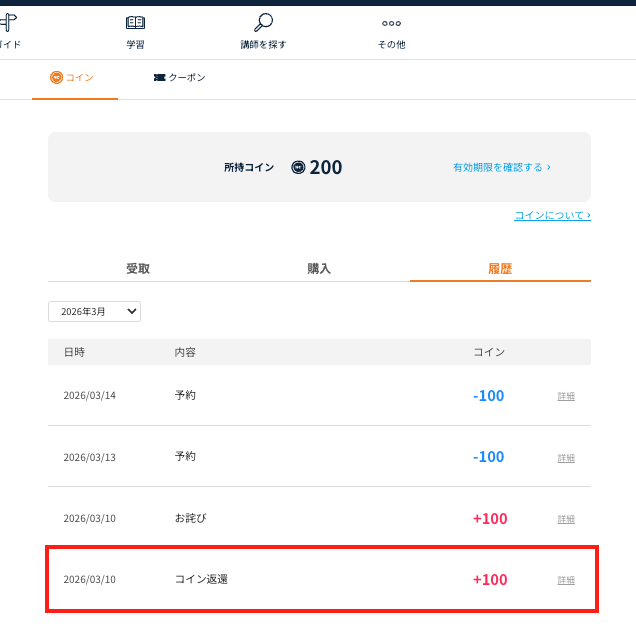The image size is (636, 627).
Task: Click 有効期限を確認する link
Action: [x=501, y=167]
